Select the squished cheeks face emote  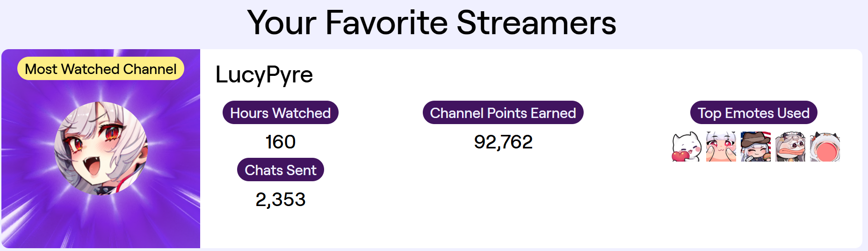point(721,147)
